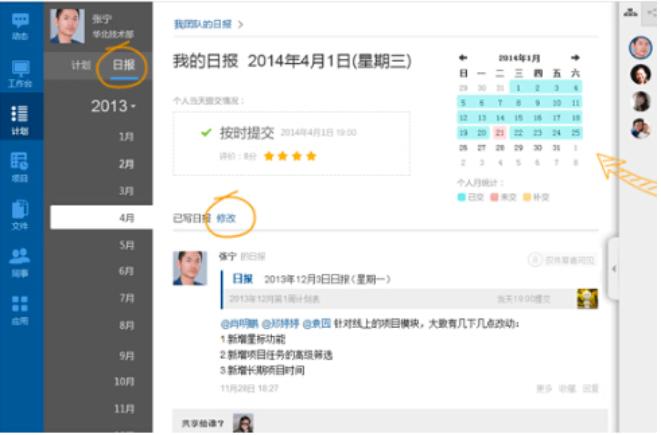Click the pink 未交 legend swatch
The width and height of the screenshot is (661, 435).
[494, 197]
